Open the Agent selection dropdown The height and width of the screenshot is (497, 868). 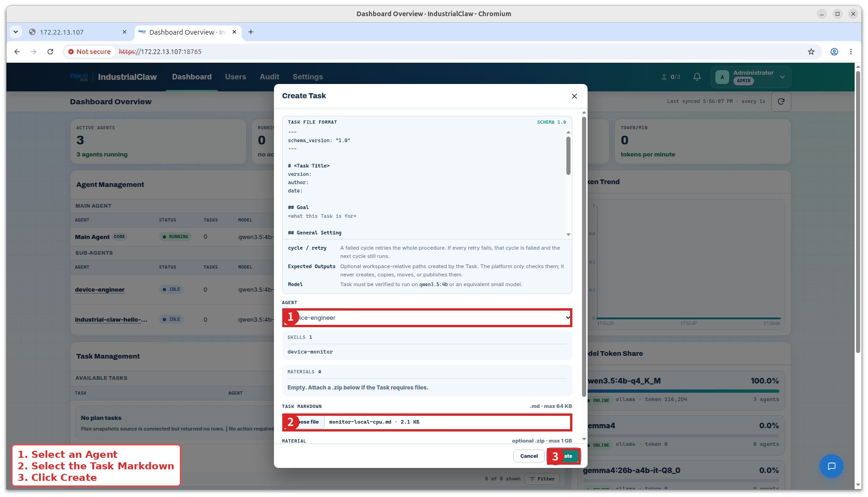click(x=427, y=318)
